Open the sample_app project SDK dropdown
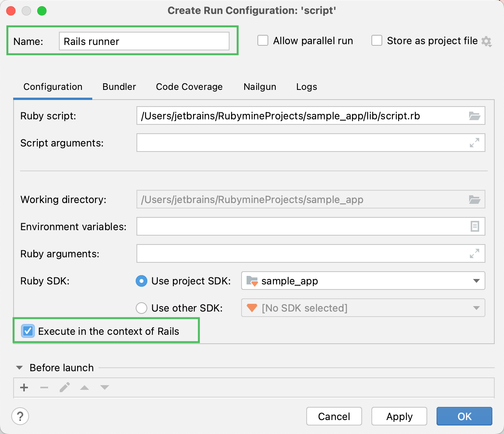 pos(476,281)
